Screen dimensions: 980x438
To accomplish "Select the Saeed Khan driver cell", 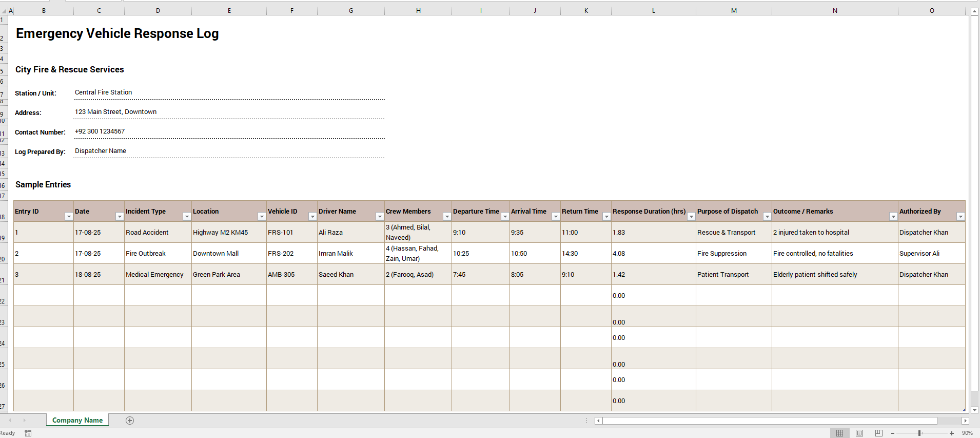I will (351, 275).
